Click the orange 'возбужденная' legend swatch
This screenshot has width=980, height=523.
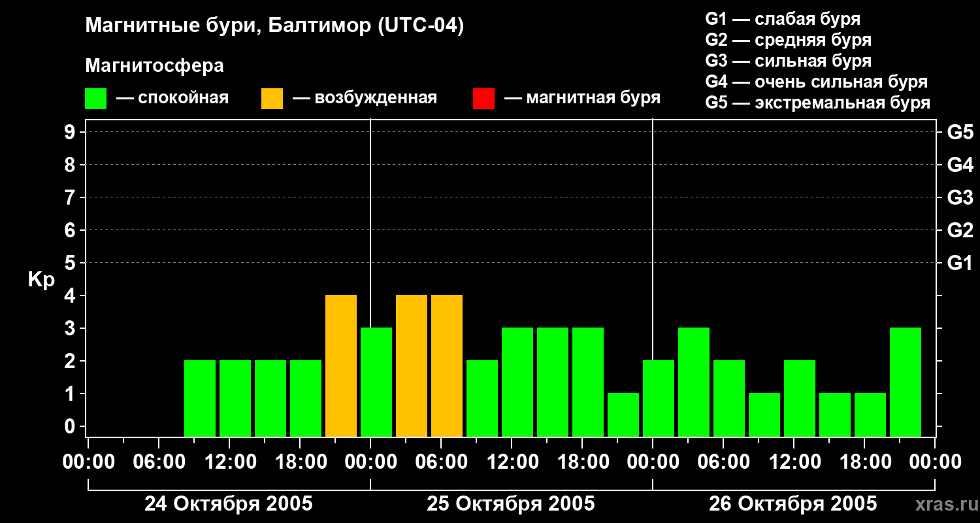click(x=272, y=99)
